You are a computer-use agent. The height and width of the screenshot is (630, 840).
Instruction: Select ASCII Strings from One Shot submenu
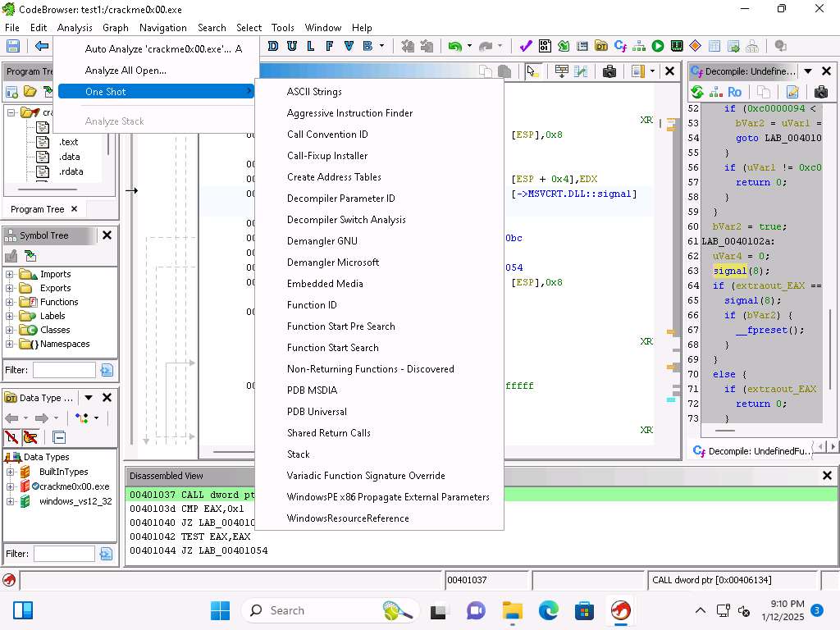(314, 92)
